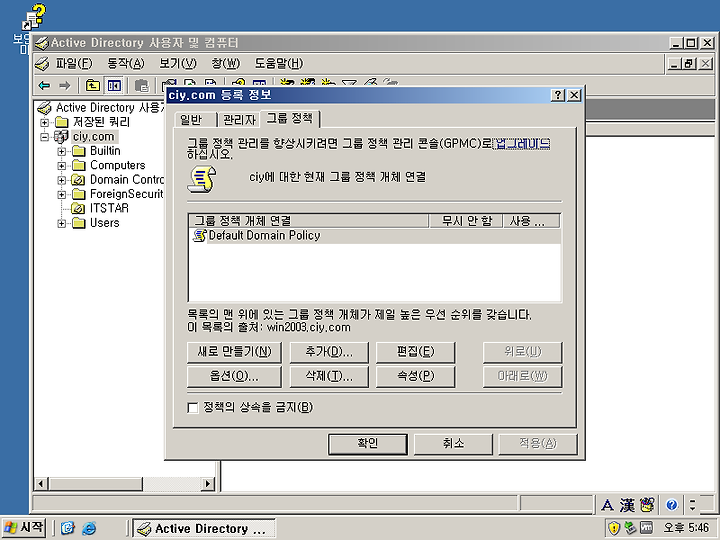Click the '무시 안 함' column header

466,221
